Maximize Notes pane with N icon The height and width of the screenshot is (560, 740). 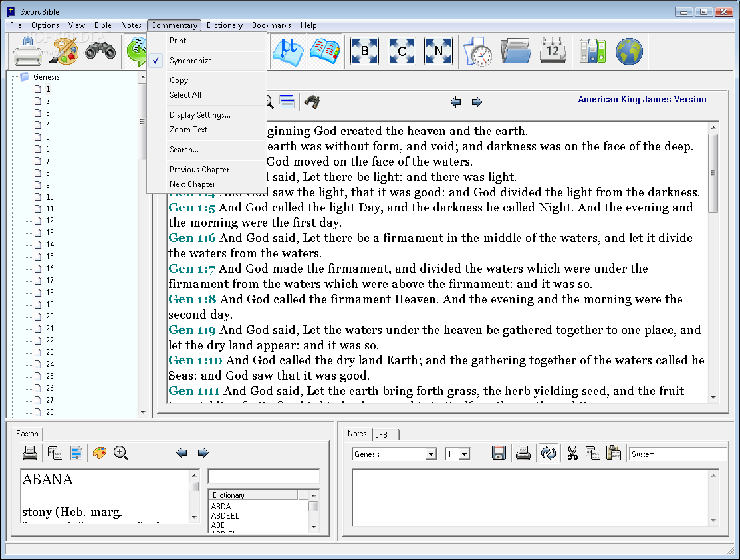coord(438,51)
